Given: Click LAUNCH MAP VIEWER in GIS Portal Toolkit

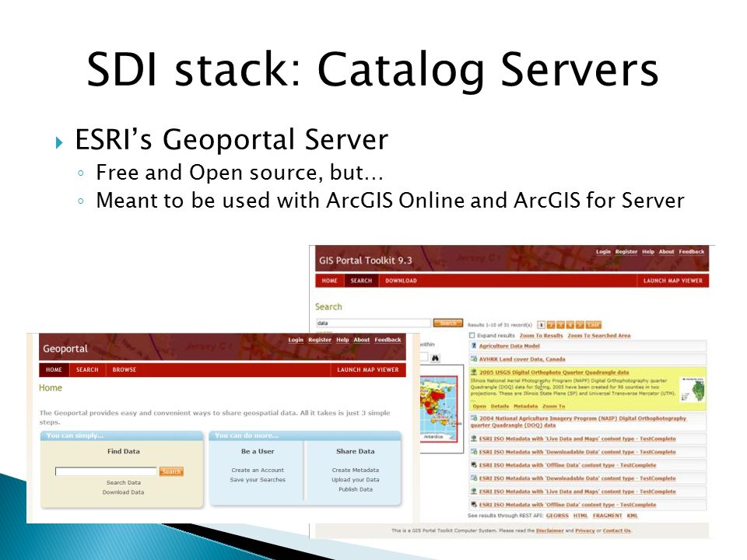Looking at the screenshot, I should tap(672, 281).
